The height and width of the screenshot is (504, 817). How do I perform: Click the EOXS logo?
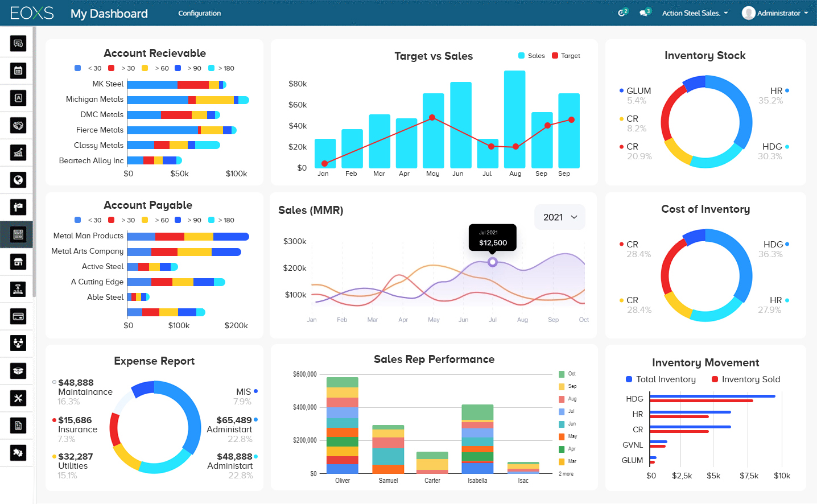(32, 12)
